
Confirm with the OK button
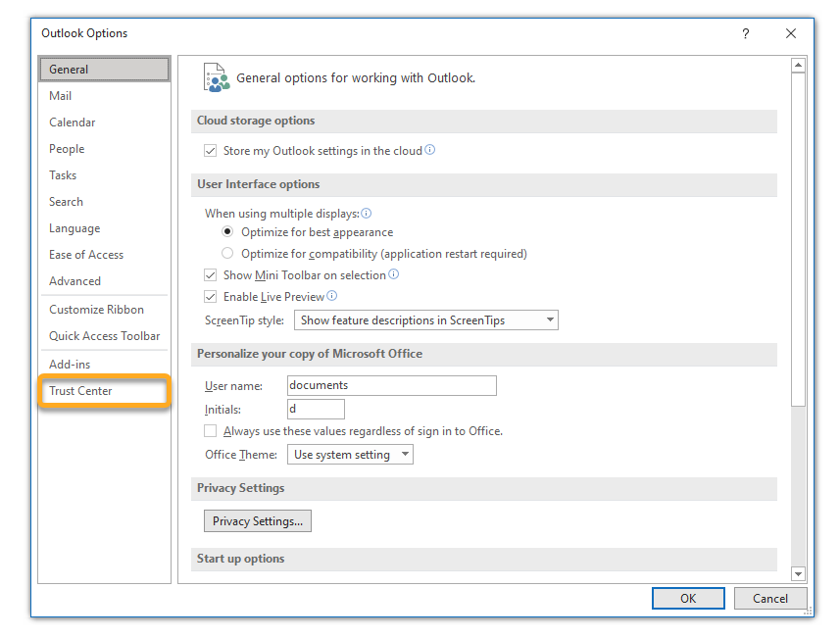(x=688, y=599)
